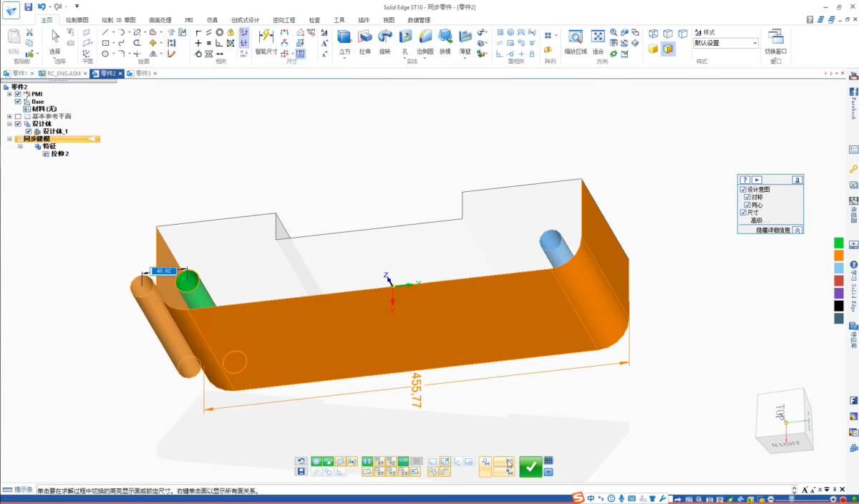859x504 pixels.
Task: Expand the PMI tree node
Action: coord(9,94)
